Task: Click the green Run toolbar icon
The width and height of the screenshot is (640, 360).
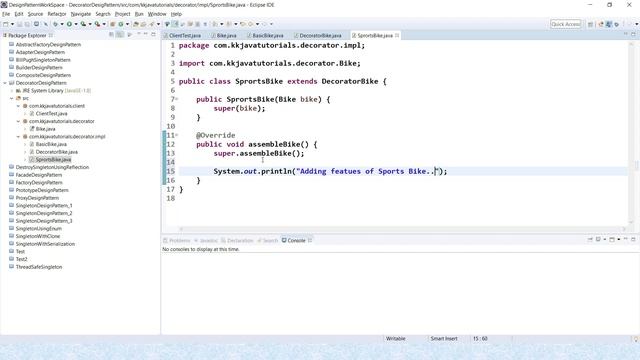Action: (x=69, y=24)
